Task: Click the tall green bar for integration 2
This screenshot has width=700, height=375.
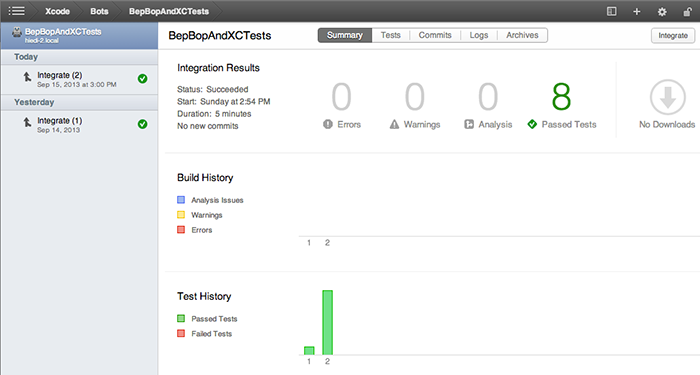Action: [x=327, y=322]
